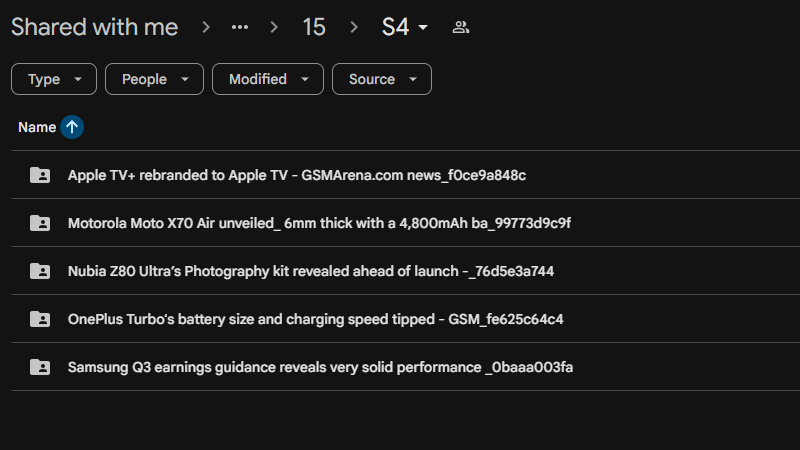Click the shared folder icon beside Nubia Z80 Ultra
The image size is (800, 450).
click(x=40, y=271)
